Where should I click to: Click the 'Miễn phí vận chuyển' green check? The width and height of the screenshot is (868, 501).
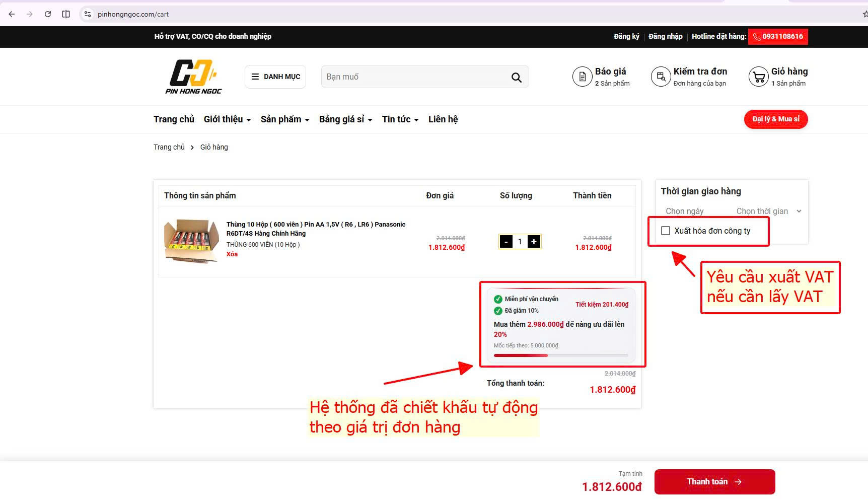[498, 299]
